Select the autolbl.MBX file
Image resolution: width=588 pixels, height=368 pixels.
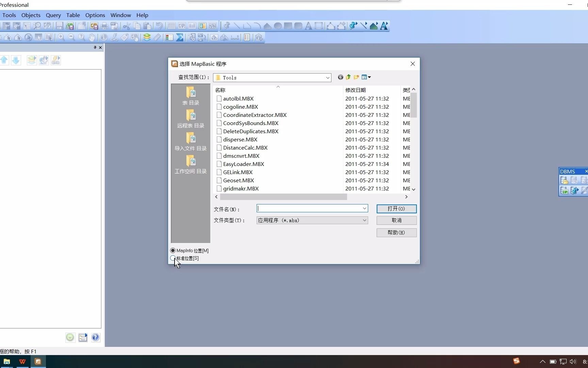coord(238,98)
